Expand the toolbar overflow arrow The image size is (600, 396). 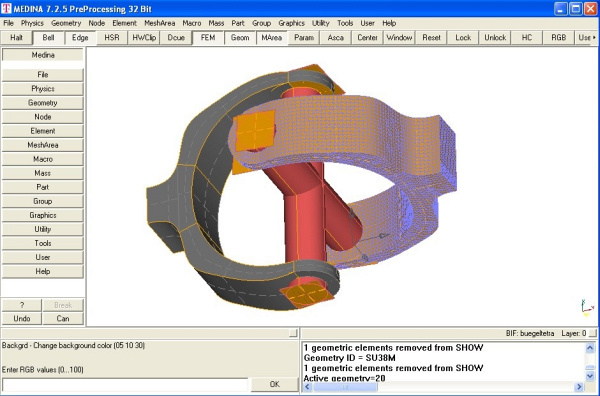click(594, 37)
